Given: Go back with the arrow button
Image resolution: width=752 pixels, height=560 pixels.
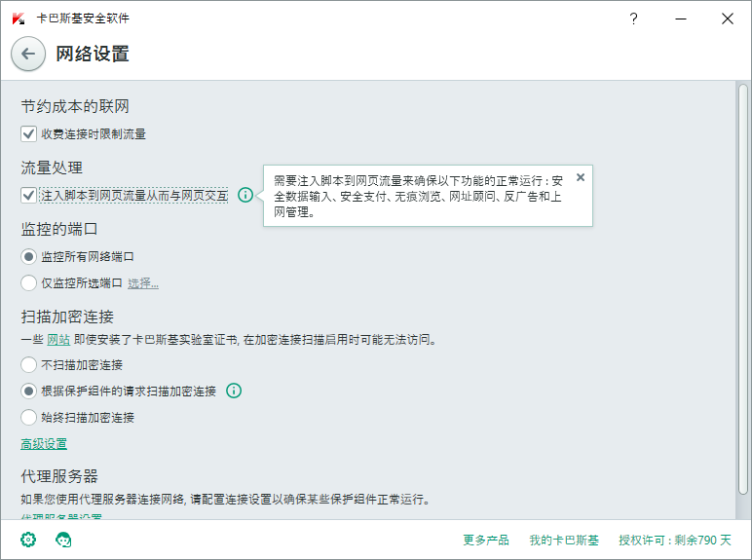Looking at the screenshot, I should click(x=28, y=54).
